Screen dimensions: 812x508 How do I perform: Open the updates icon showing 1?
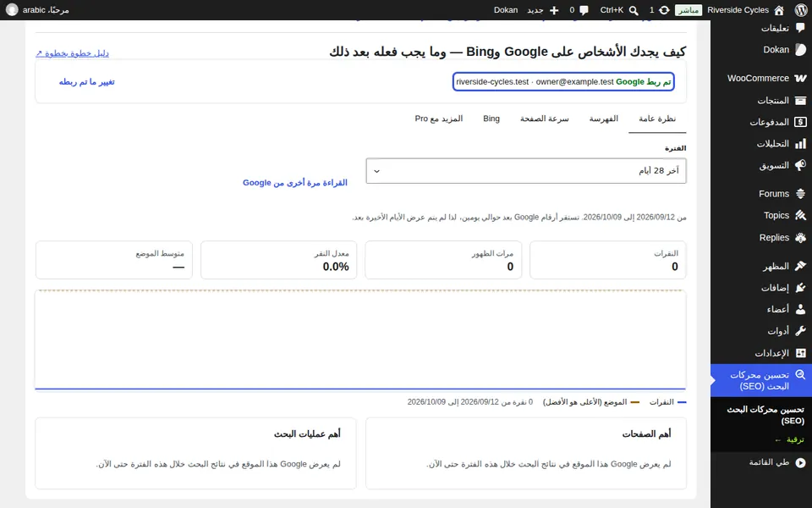point(664,10)
